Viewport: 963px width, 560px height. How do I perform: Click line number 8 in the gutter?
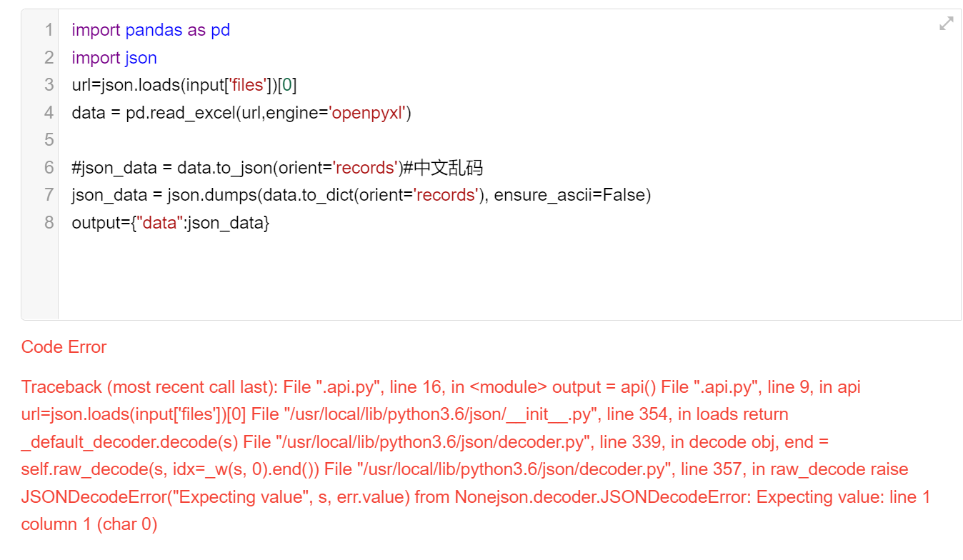(x=49, y=222)
